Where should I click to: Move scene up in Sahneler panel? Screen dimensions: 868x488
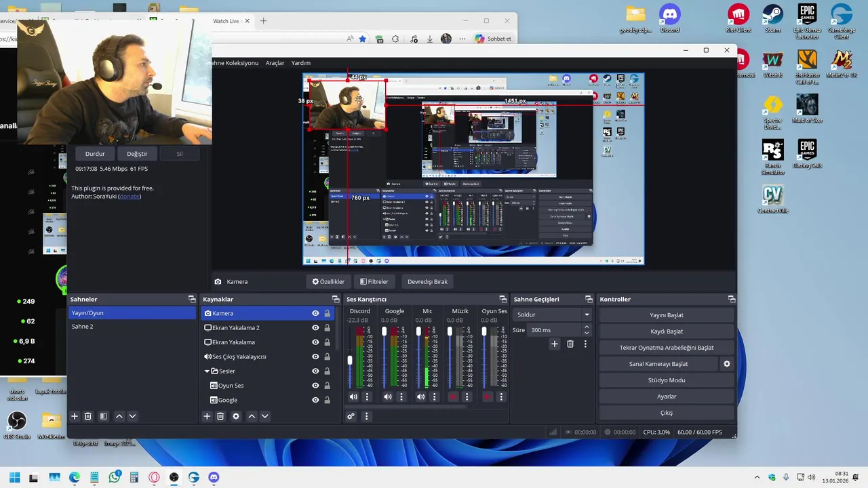click(119, 416)
